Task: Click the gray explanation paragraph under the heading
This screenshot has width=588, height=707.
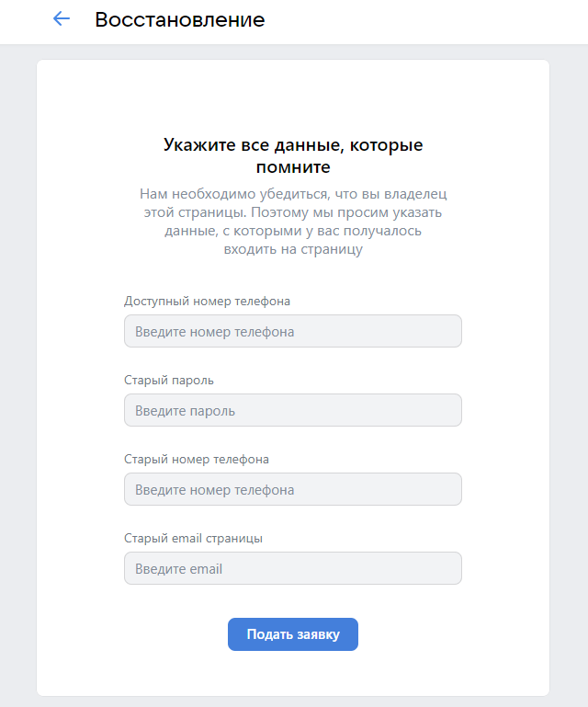Action: (x=292, y=222)
